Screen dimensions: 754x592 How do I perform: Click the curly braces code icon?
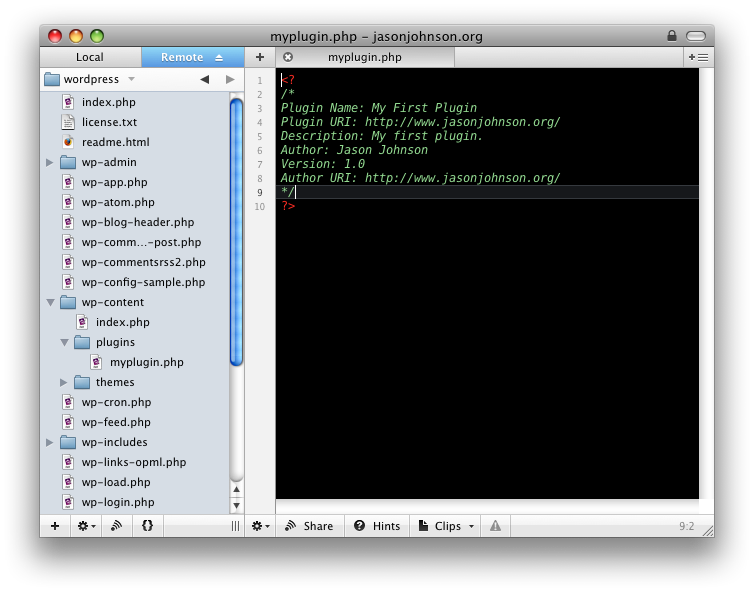[147, 526]
